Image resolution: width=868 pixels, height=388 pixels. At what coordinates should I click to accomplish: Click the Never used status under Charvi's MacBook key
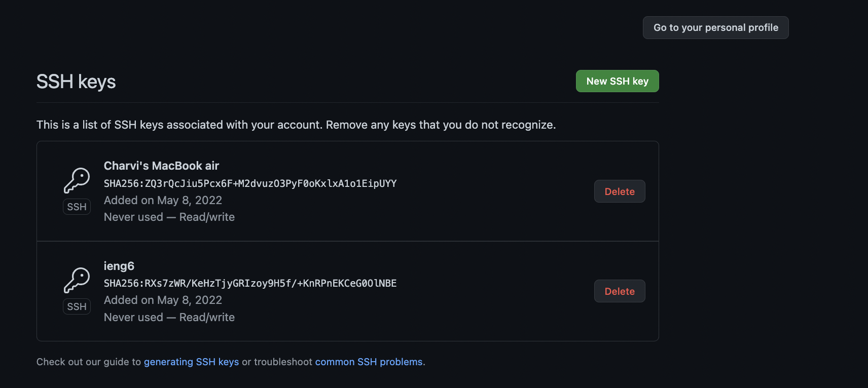[x=133, y=217]
